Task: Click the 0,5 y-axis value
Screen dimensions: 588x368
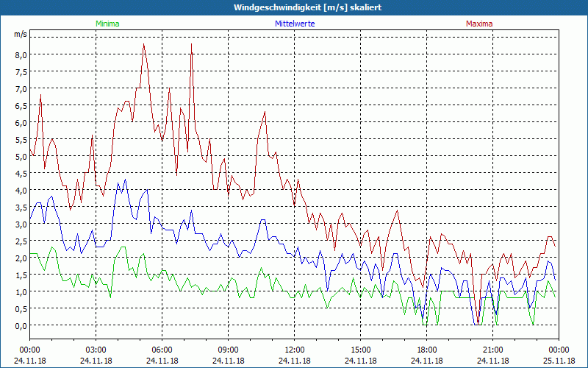Action: (x=21, y=308)
